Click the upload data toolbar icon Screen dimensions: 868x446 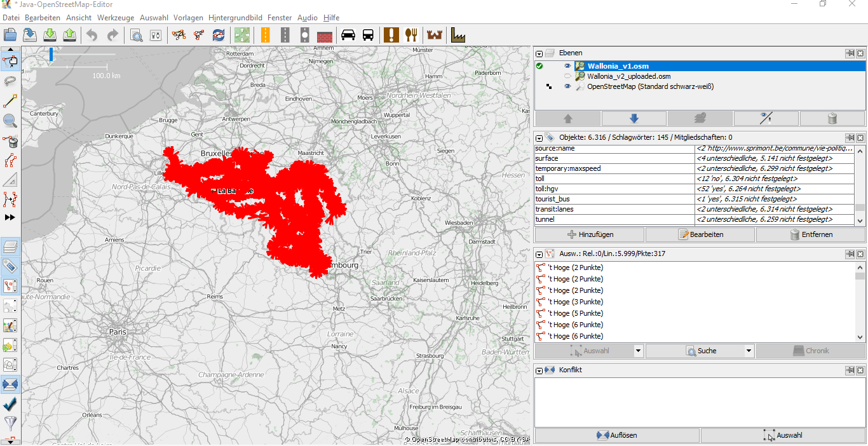point(70,35)
